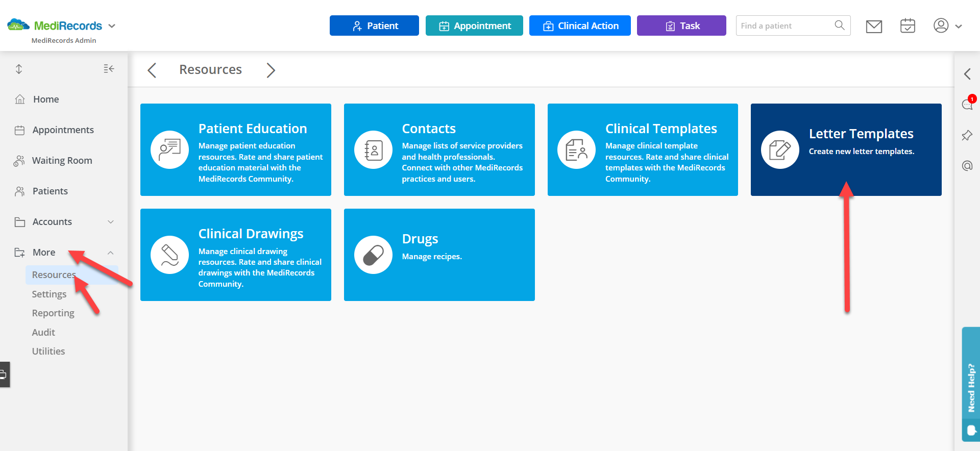This screenshot has height=451, width=980.
Task: Click the patient search magnifier icon
Action: click(839, 25)
